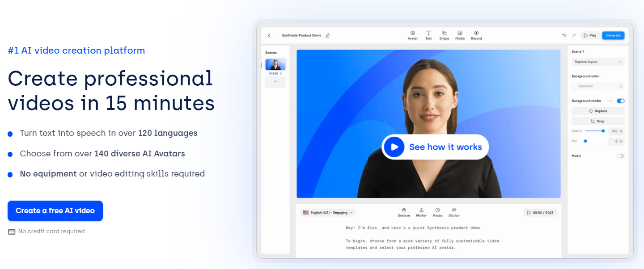The image size is (644, 269).
Task: Open the Media tool
Action: [460, 35]
